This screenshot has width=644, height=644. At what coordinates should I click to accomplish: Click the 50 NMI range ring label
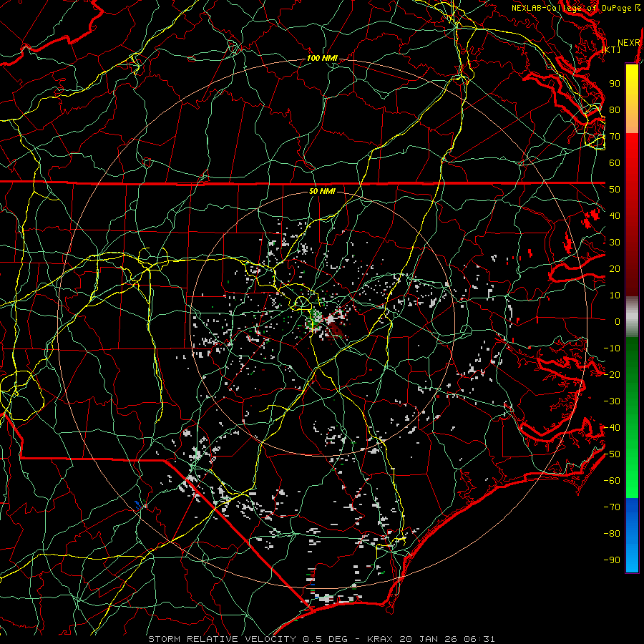(x=322, y=191)
